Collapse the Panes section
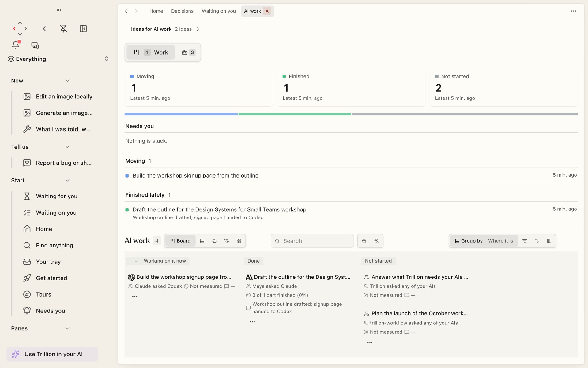This screenshot has width=588, height=368. [x=67, y=328]
